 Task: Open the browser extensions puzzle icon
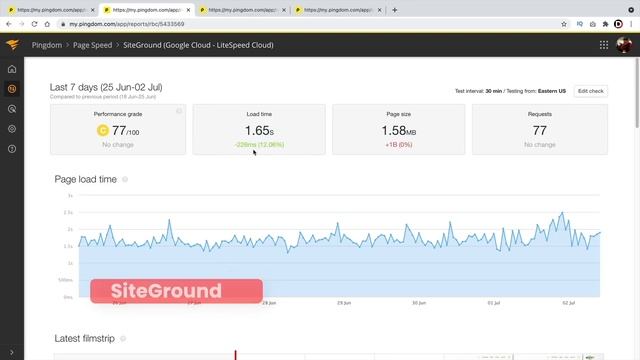point(605,24)
